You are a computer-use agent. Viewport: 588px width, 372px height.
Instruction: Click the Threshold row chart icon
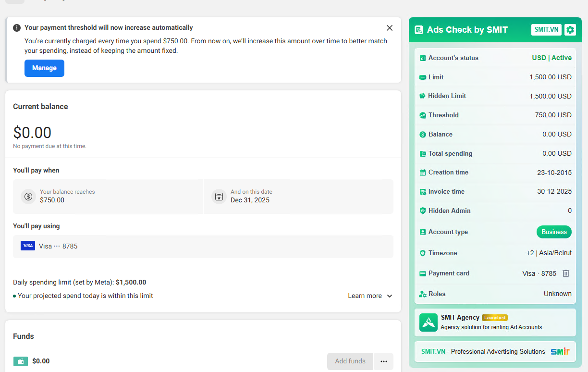(x=423, y=115)
